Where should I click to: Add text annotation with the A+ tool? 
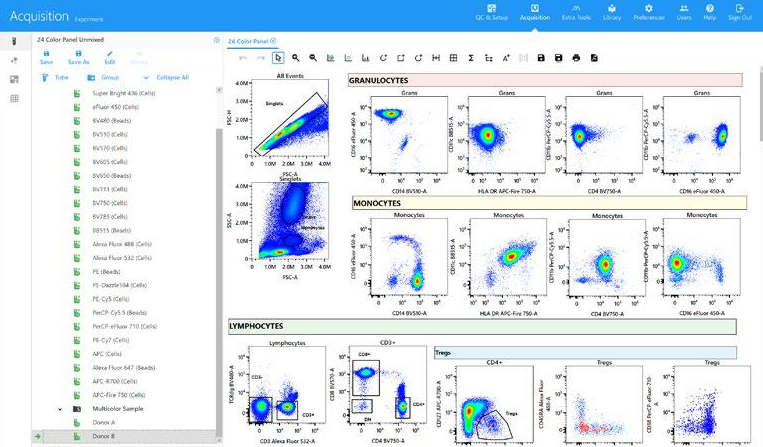(x=506, y=58)
